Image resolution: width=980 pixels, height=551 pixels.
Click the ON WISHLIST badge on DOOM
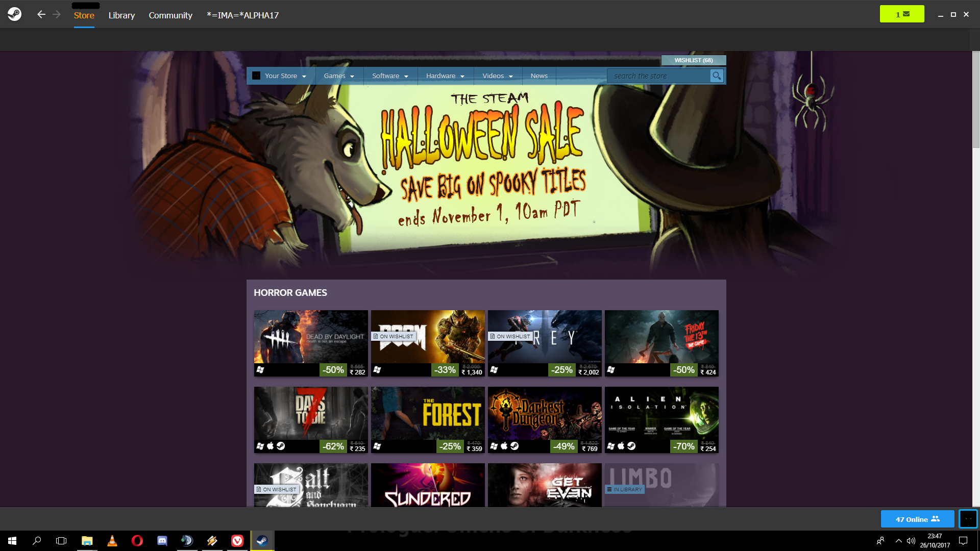393,336
